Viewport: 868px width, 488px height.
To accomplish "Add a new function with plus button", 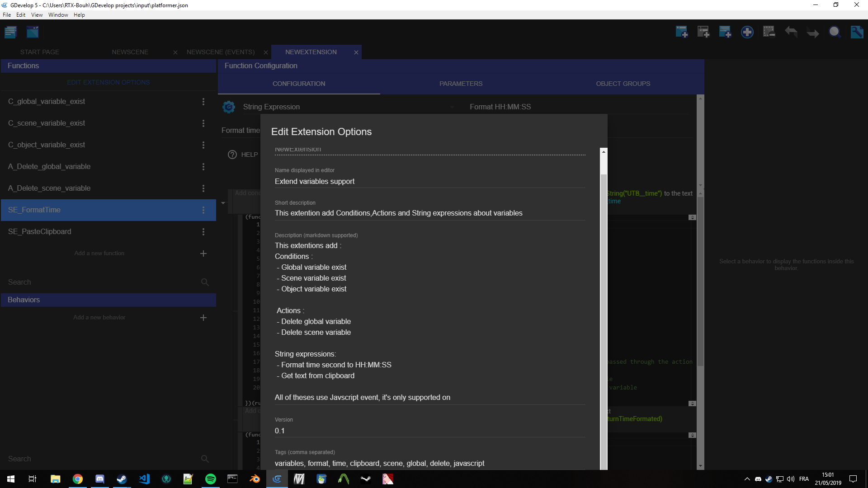I will pos(203,253).
